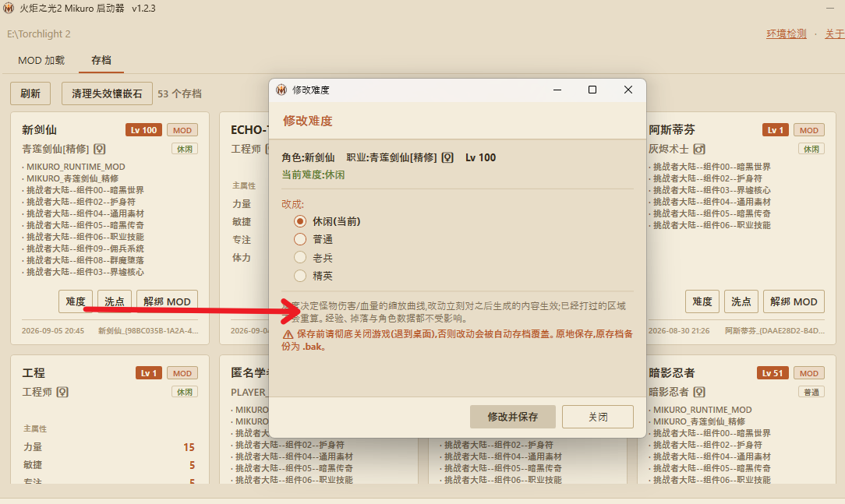The width and height of the screenshot is (845, 504).
Task: Click the launcher logo in the main title bar
Action: [x=9, y=8]
